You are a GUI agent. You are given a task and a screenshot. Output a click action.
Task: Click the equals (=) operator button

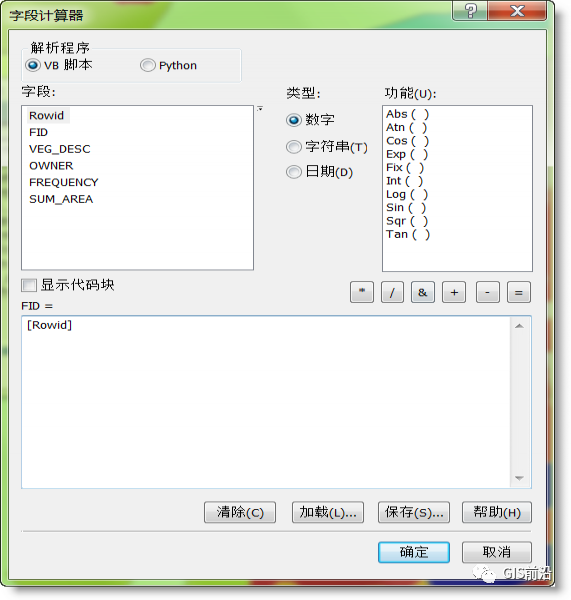tap(519, 292)
